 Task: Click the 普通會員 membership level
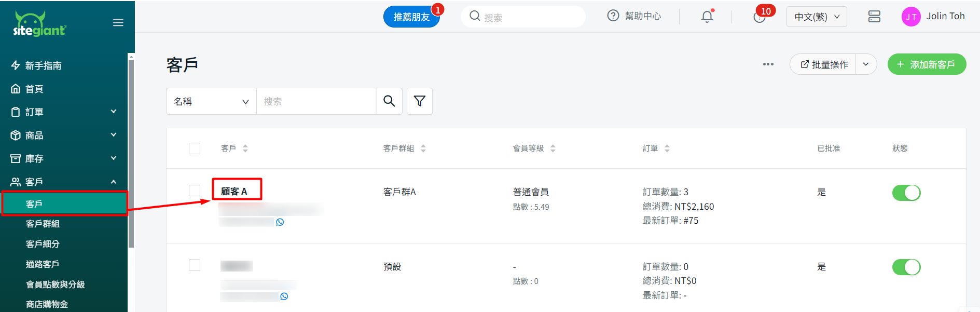(531, 192)
